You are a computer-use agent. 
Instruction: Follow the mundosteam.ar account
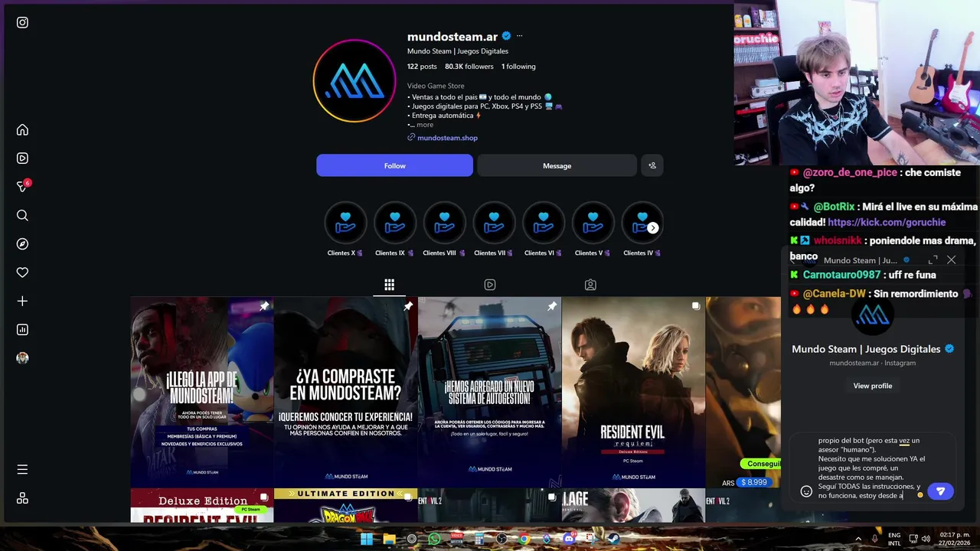pos(395,165)
